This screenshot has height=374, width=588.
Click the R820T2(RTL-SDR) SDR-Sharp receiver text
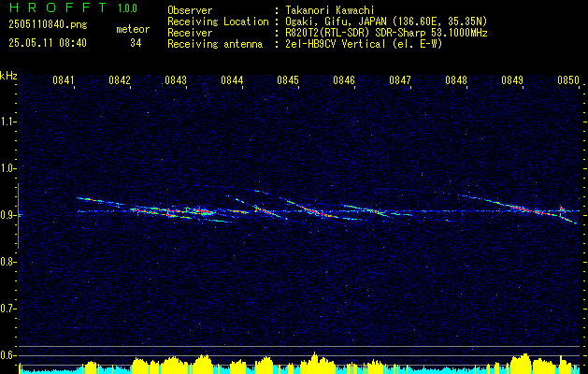[x=386, y=33]
